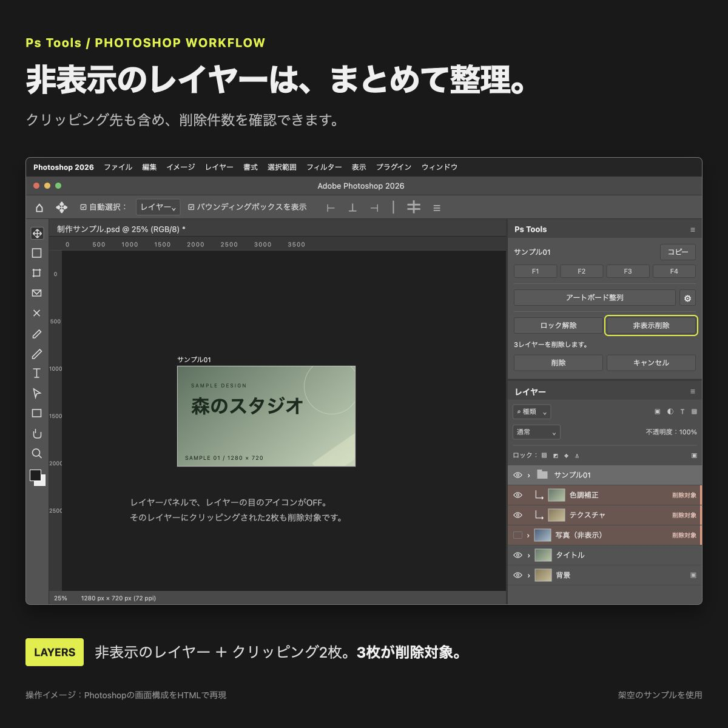Select the Rectangle shape tool
The image size is (728, 728).
tap(37, 413)
